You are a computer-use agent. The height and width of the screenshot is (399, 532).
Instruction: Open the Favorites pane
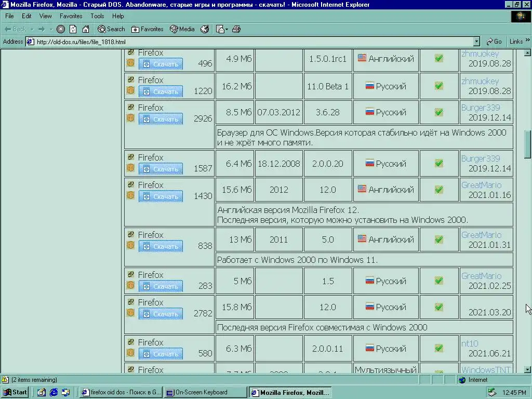147,29
